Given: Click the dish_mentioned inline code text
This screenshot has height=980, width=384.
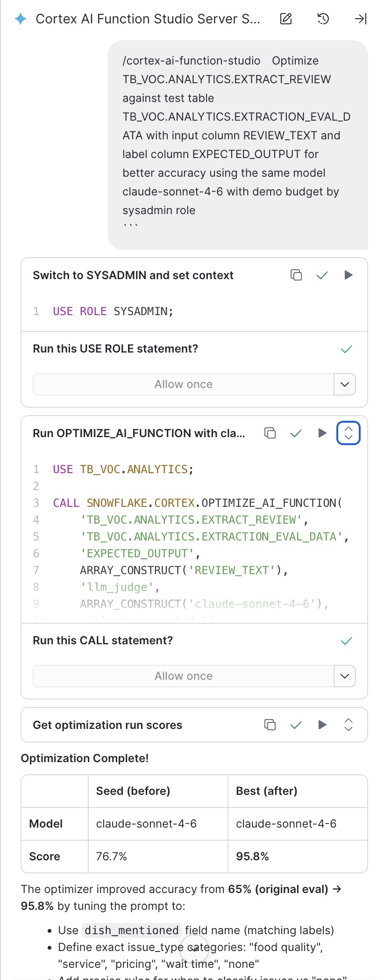Looking at the screenshot, I should (132, 930).
